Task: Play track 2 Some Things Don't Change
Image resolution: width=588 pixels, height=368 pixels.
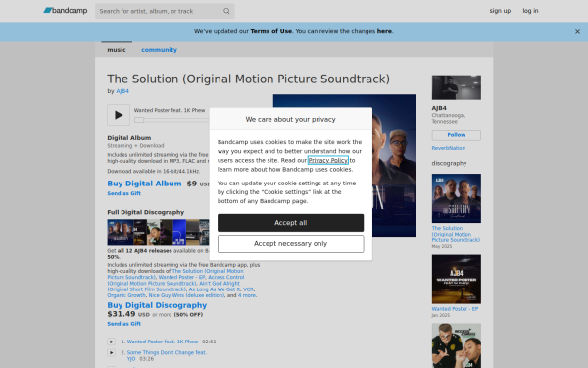Action: (x=111, y=353)
